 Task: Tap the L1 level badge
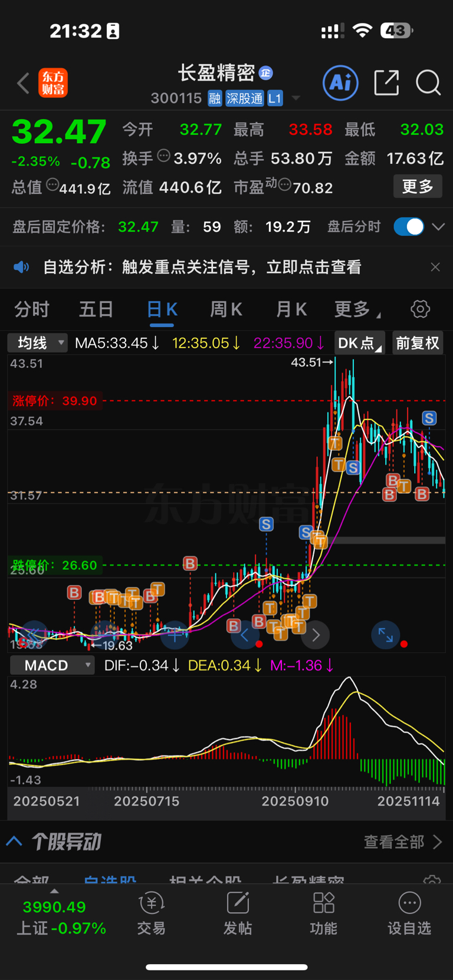(275, 98)
